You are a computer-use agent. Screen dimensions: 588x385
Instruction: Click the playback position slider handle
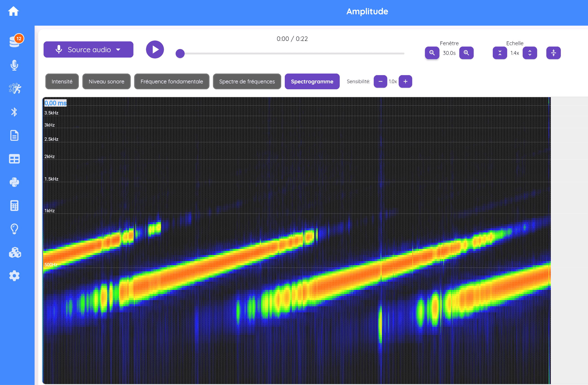coord(180,54)
